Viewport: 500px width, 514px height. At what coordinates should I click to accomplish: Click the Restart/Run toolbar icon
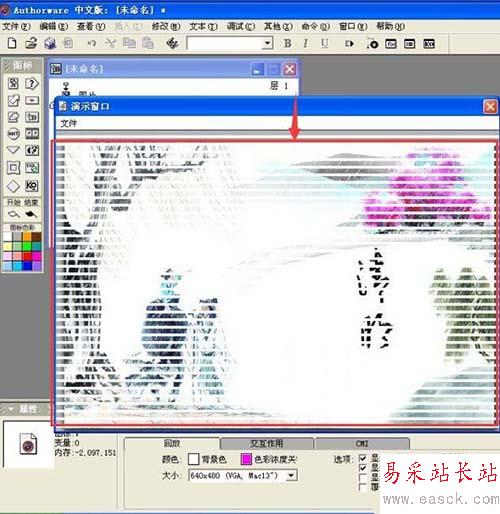(349, 44)
